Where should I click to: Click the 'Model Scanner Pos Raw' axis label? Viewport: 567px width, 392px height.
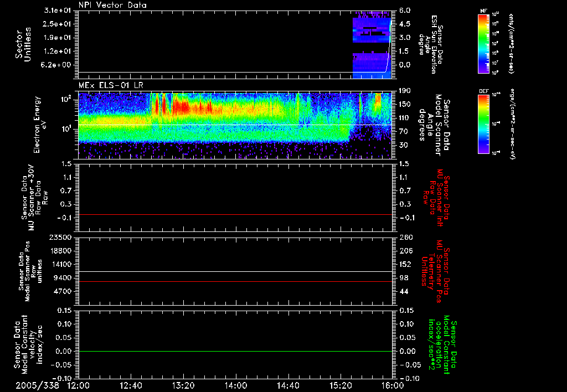coord(30,271)
